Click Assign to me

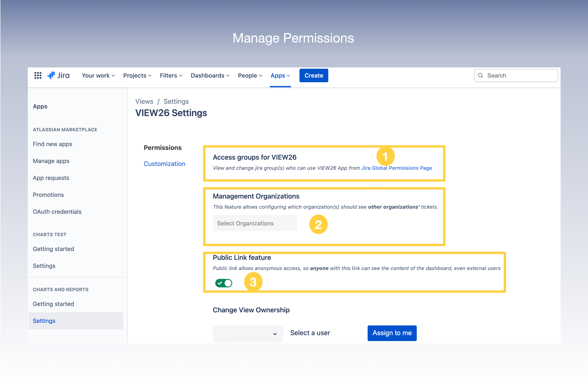(x=392, y=333)
